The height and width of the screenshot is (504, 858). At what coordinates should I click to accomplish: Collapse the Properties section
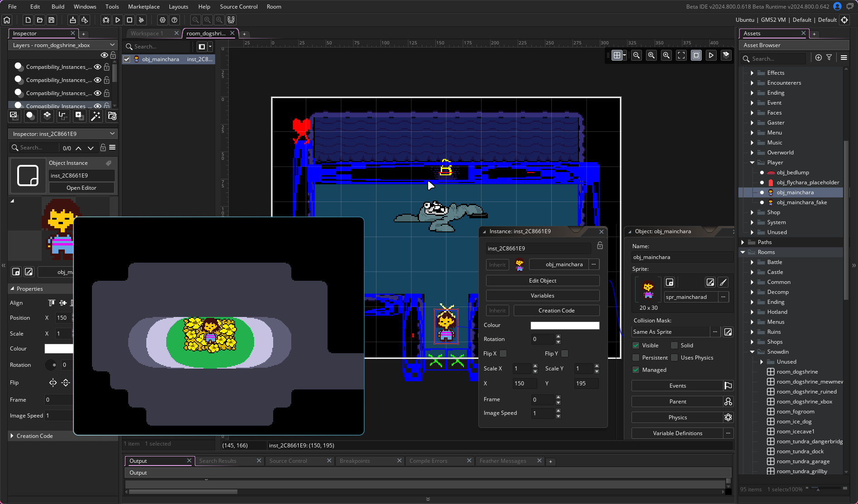click(12, 289)
